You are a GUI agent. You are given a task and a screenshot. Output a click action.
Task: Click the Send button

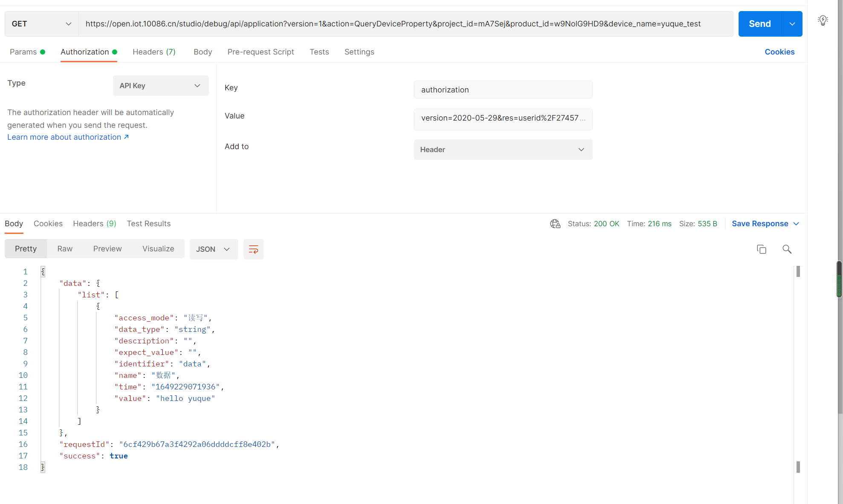[759, 24]
